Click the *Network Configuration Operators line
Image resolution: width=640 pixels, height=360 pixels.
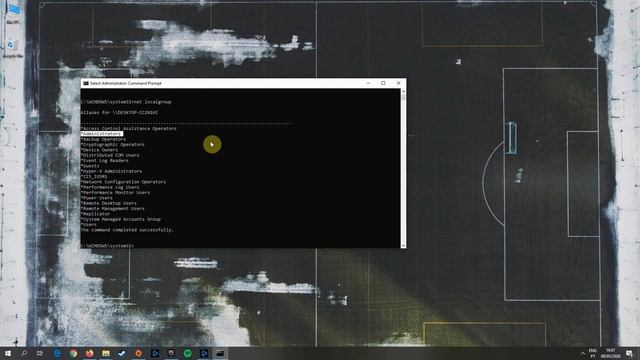[x=123, y=182]
